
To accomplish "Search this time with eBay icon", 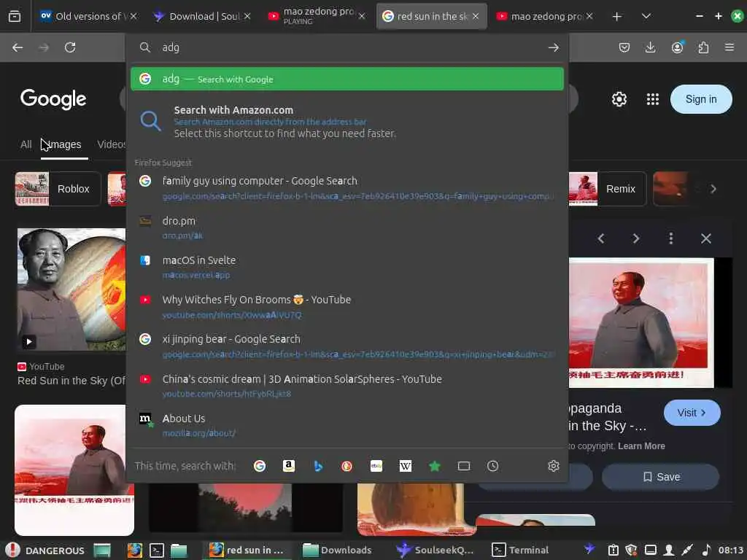I will [x=376, y=466].
